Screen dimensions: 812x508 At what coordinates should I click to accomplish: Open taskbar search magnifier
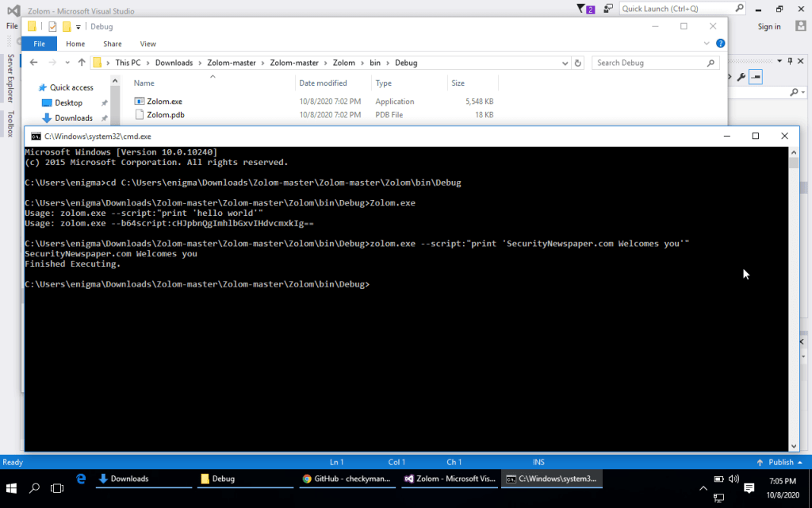pos(34,488)
